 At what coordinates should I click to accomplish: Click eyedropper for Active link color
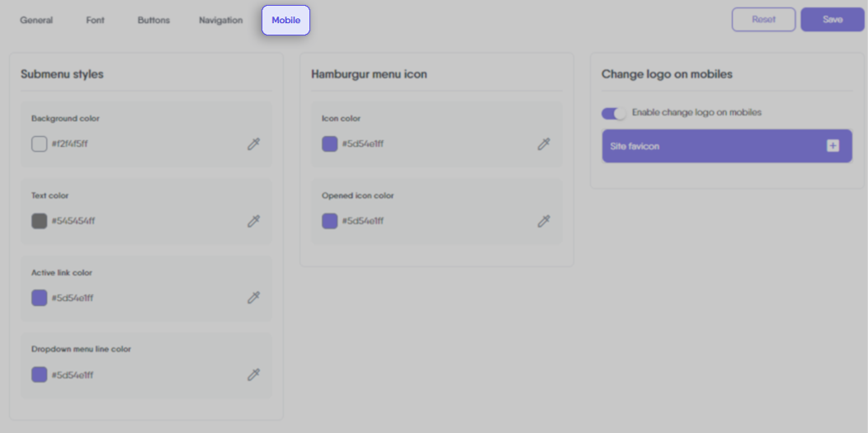pos(254,298)
